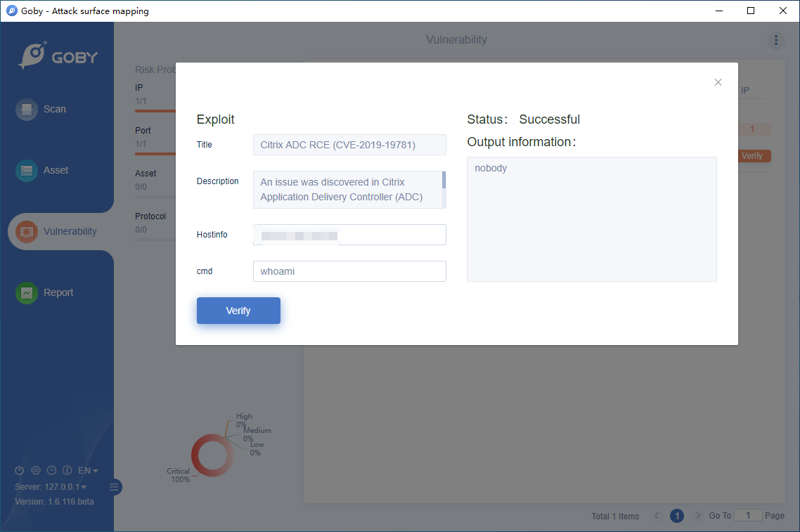
Task: Click the 'Medium 0%' chart label
Action: (x=257, y=434)
